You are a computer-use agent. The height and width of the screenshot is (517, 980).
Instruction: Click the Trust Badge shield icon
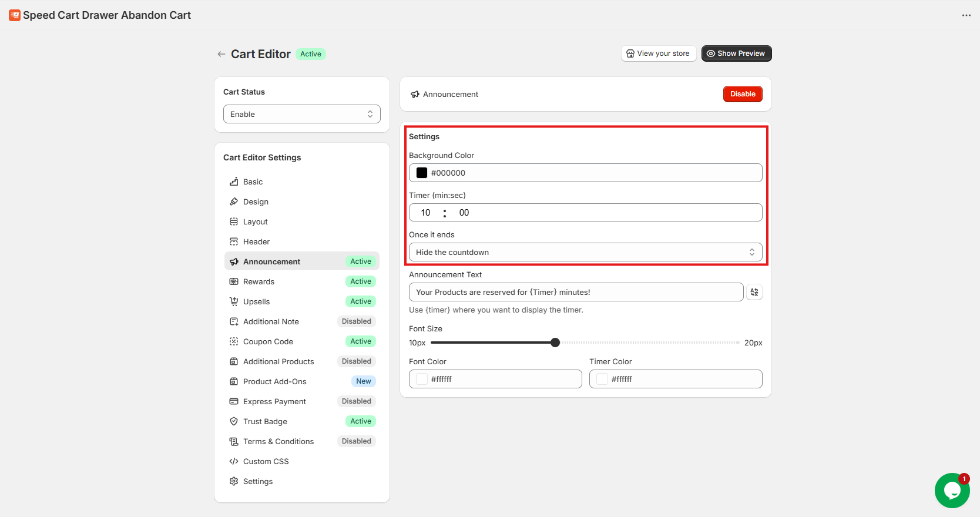tap(234, 421)
